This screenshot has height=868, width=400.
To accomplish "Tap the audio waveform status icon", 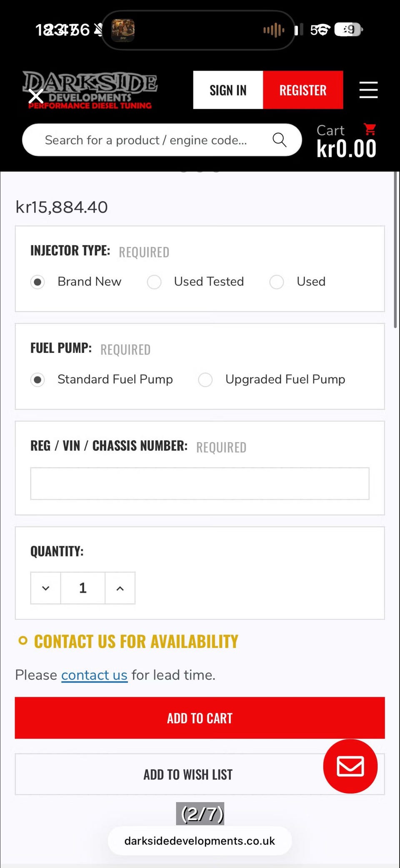I will (x=274, y=30).
